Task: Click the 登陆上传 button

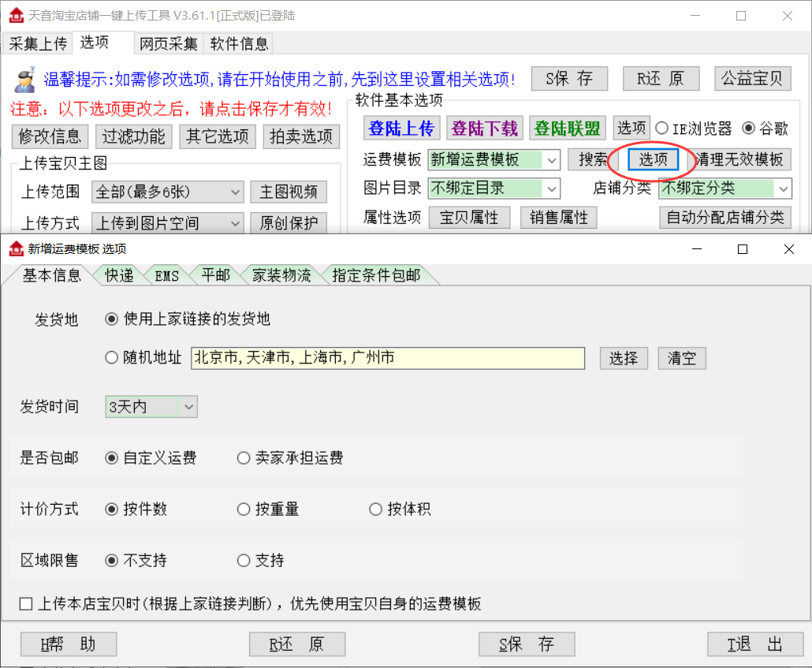Action: [x=401, y=128]
